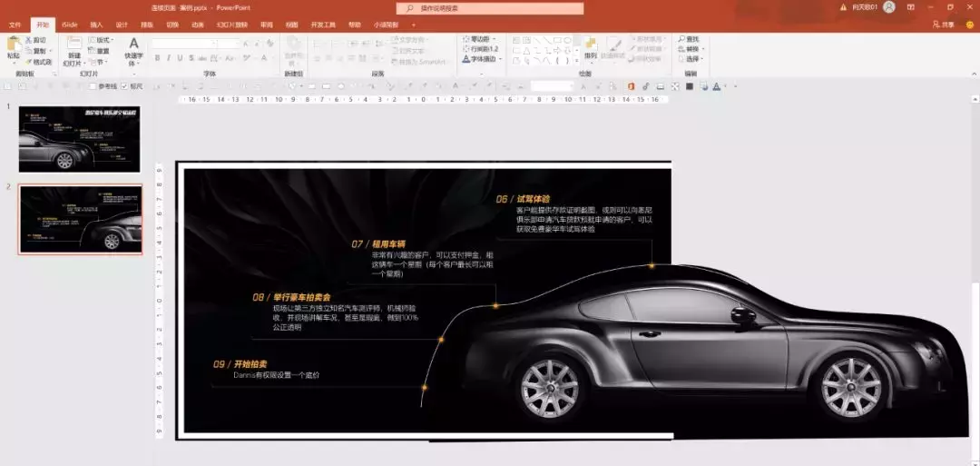
Task: Click the Cut (剪切) icon
Action: (38, 40)
